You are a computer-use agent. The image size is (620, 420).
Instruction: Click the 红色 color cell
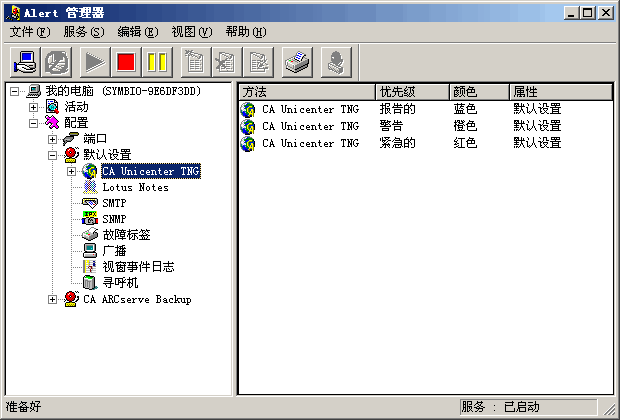point(465,143)
